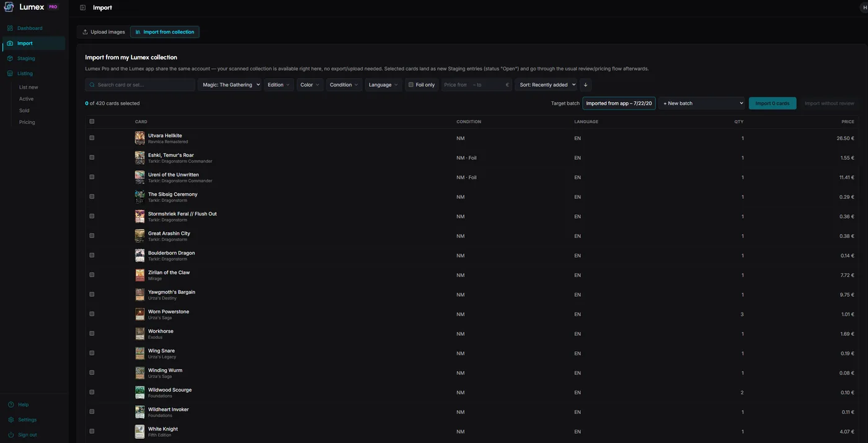Open Dashboard in the sidebar
This screenshot has width=868, height=443.
[30, 29]
